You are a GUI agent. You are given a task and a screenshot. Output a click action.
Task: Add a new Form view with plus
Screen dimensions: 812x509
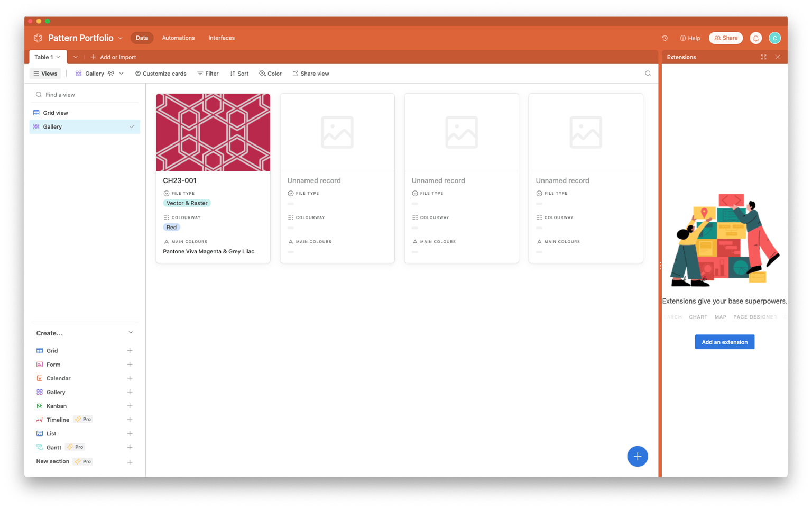130,365
